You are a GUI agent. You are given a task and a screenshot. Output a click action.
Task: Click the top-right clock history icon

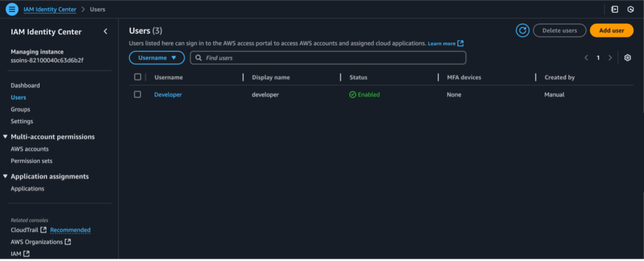tap(630, 9)
